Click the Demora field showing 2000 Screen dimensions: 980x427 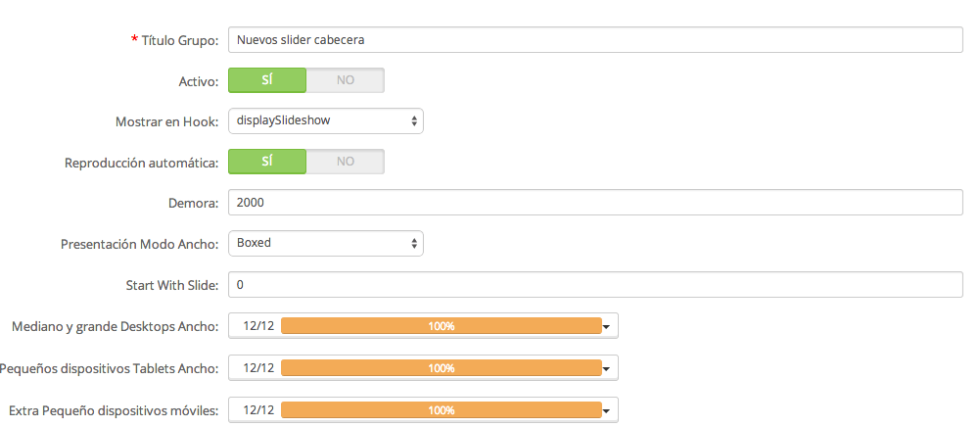595,203
